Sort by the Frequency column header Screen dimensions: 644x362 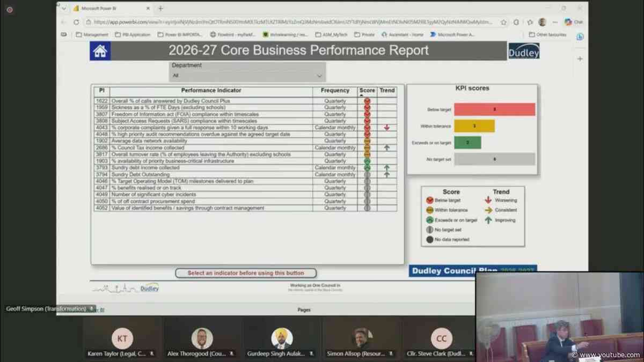[335, 91]
